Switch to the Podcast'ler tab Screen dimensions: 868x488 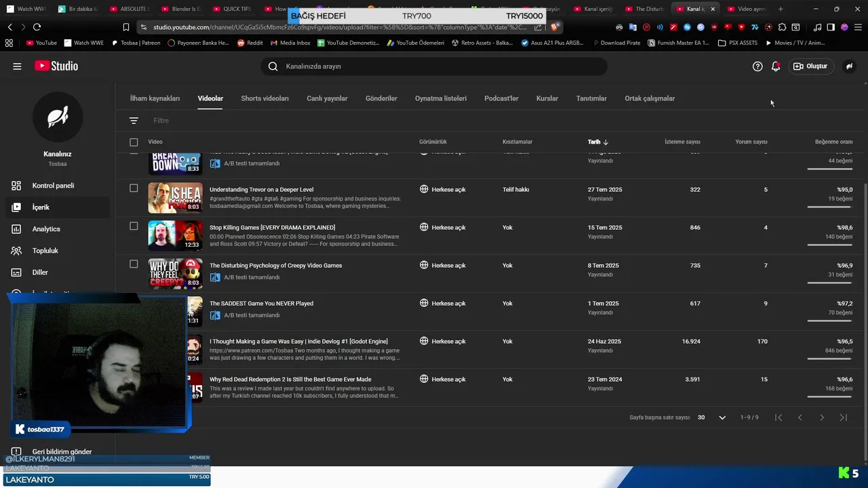pos(501,98)
